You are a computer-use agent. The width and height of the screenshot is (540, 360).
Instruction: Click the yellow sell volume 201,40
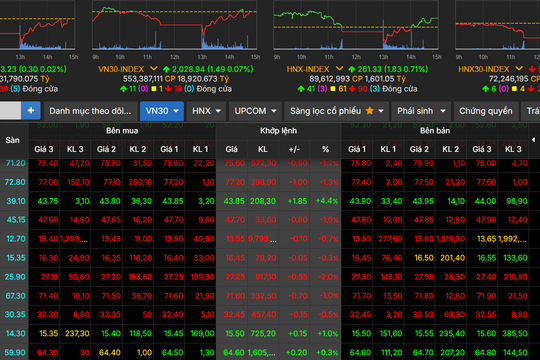(x=453, y=258)
